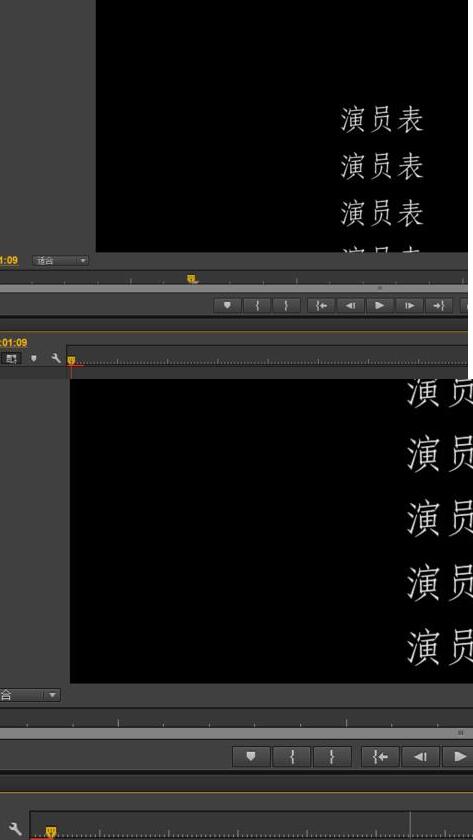
Task: Click Go to In button in the first program monitor
Action: point(321,305)
